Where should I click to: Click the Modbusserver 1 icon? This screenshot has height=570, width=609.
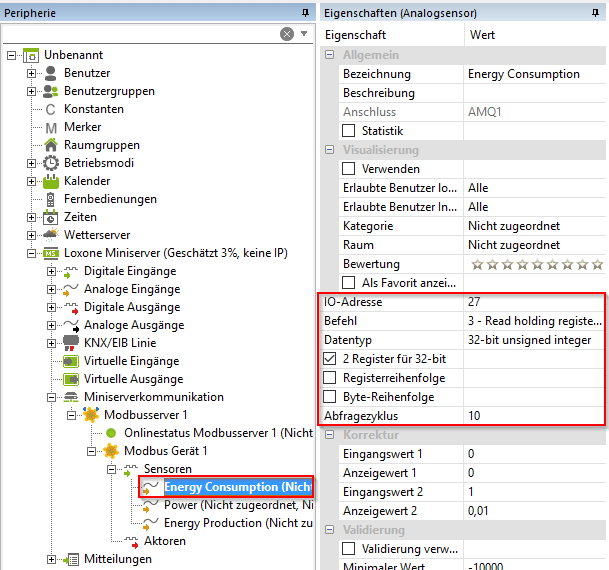click(91, 415)
